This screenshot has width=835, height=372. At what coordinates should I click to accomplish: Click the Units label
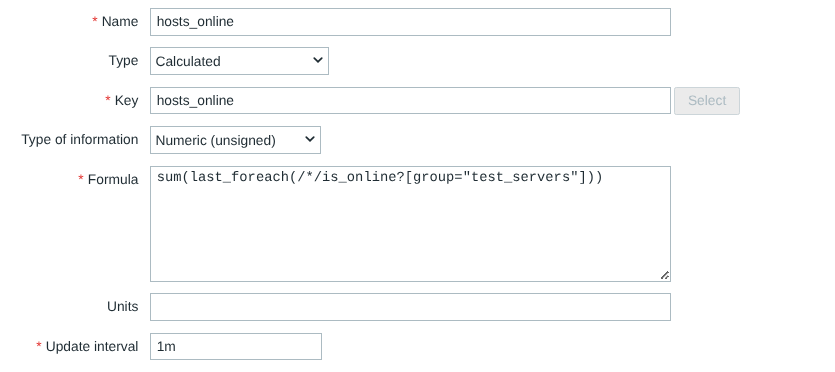122,307
